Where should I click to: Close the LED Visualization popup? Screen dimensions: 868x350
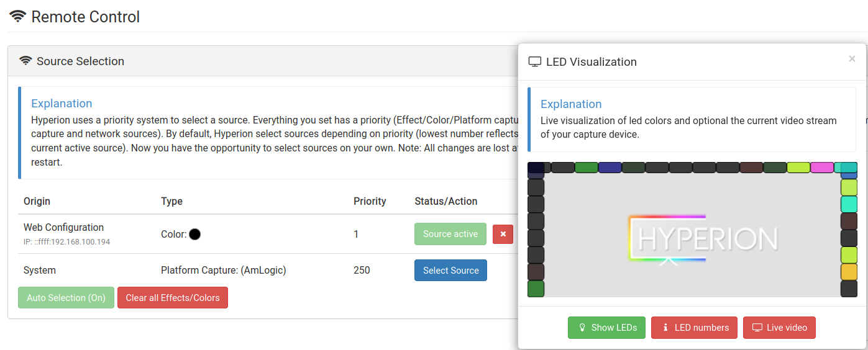[852, 59]
